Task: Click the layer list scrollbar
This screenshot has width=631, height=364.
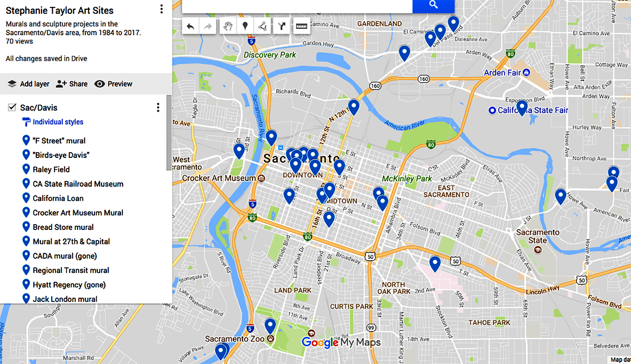Action: [x=169, y=133]
